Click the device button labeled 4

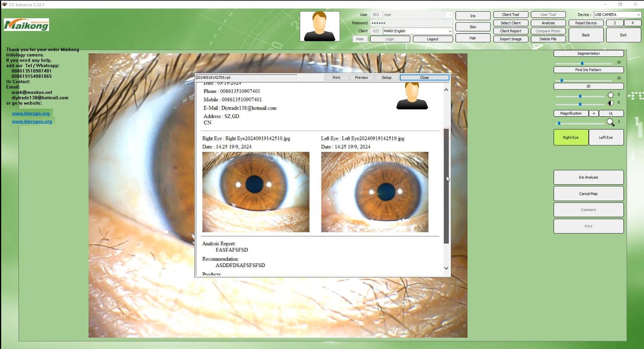[632, 23]
